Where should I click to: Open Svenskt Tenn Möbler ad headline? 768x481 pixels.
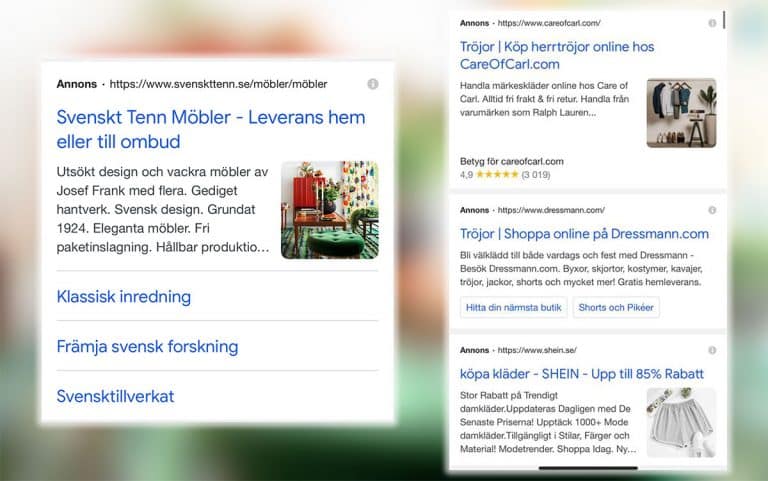tap(211, 129)
